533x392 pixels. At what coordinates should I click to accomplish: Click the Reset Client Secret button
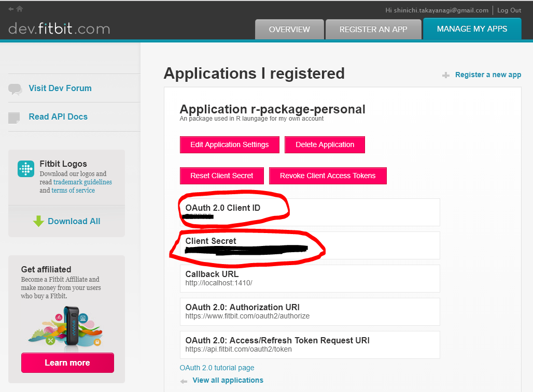tap(221, 176)
